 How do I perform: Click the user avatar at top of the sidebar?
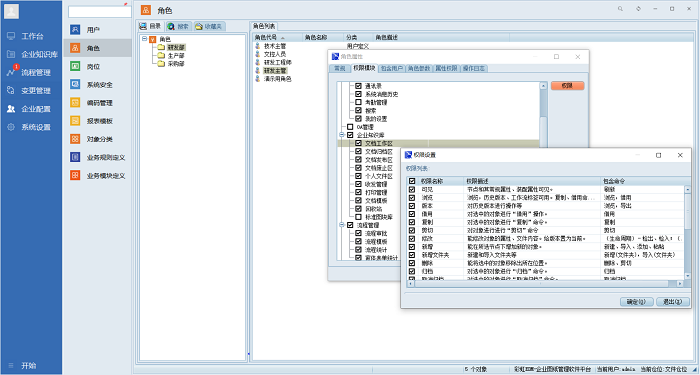click(11, 11)
